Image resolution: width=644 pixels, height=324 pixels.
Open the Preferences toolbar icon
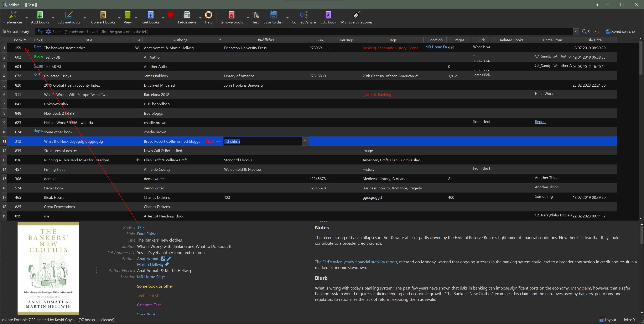[13, 15]
